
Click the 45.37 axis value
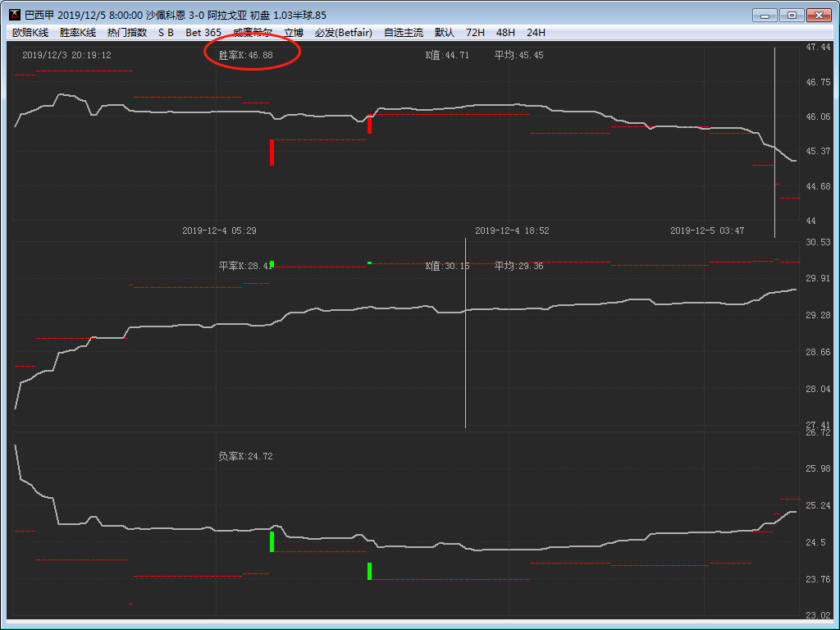point(818,151)
